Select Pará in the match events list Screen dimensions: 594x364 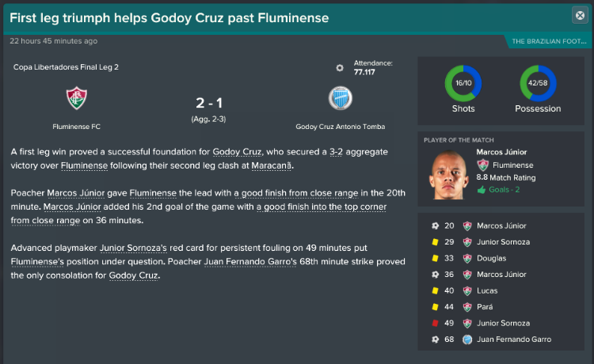[485, 307]
